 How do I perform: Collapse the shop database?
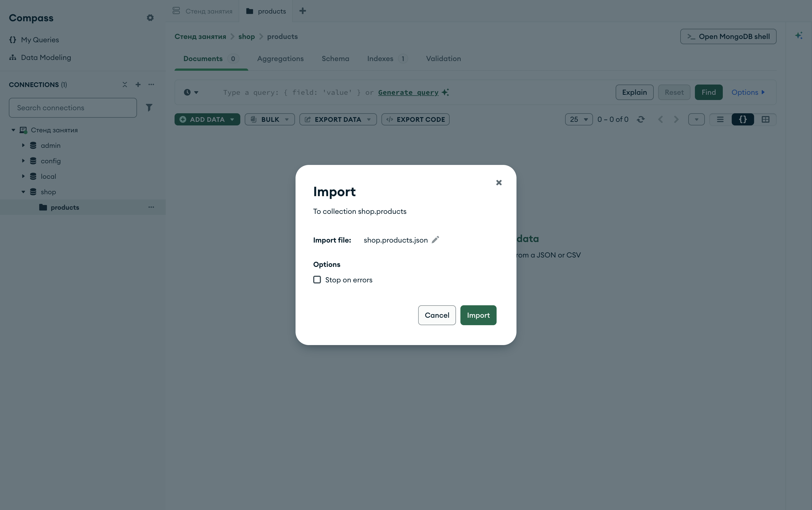tap(23, 192)
